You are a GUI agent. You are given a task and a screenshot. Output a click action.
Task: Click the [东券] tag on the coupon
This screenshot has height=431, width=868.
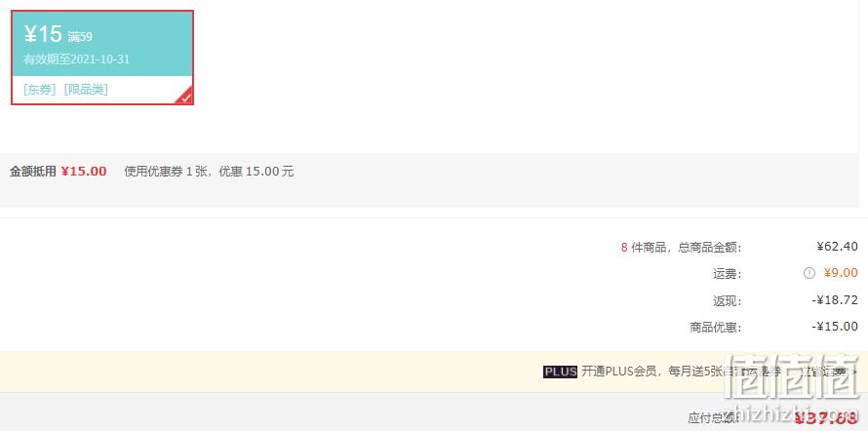coord(40,90)
